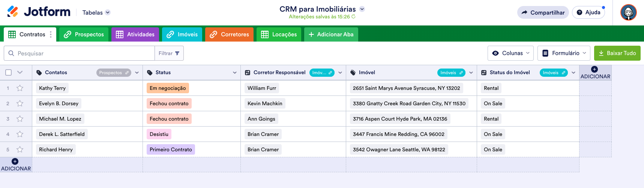Open the Colunas dropdown
Screen dimensions: 644x188
click(x=511, y=53)
